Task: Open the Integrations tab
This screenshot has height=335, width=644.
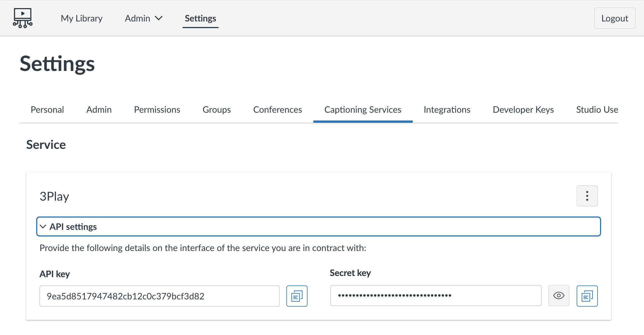Action: pyautogui.click(x=447, y=110)
